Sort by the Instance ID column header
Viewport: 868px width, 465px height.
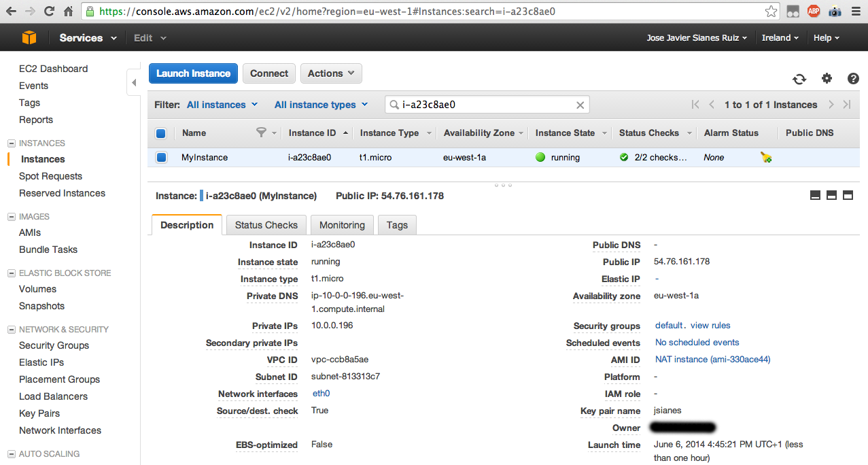[312, 133]
